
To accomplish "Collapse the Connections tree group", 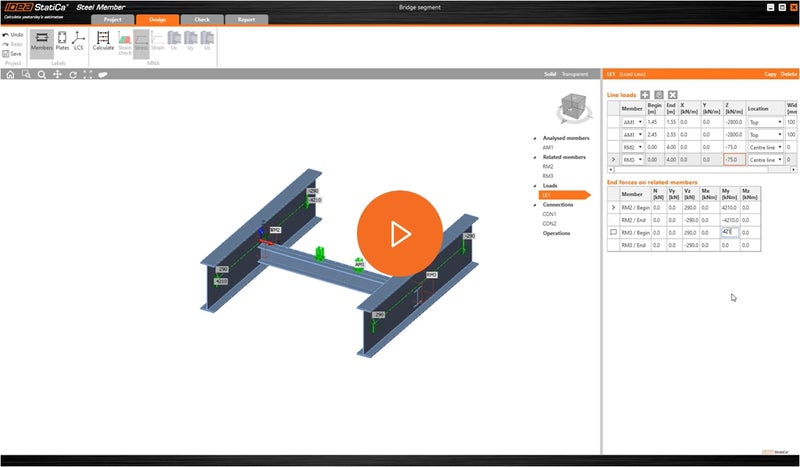I will coord(535,205).
